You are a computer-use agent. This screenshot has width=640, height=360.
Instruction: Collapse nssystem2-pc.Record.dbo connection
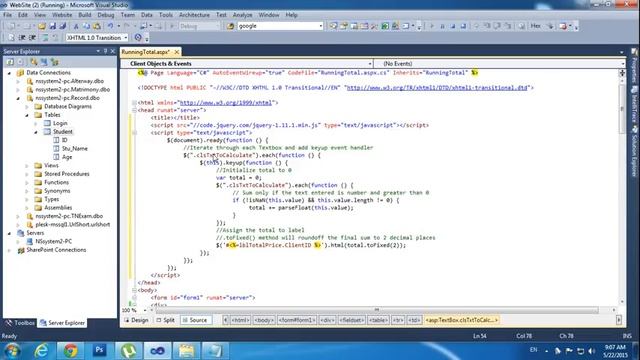click(18, 98)
